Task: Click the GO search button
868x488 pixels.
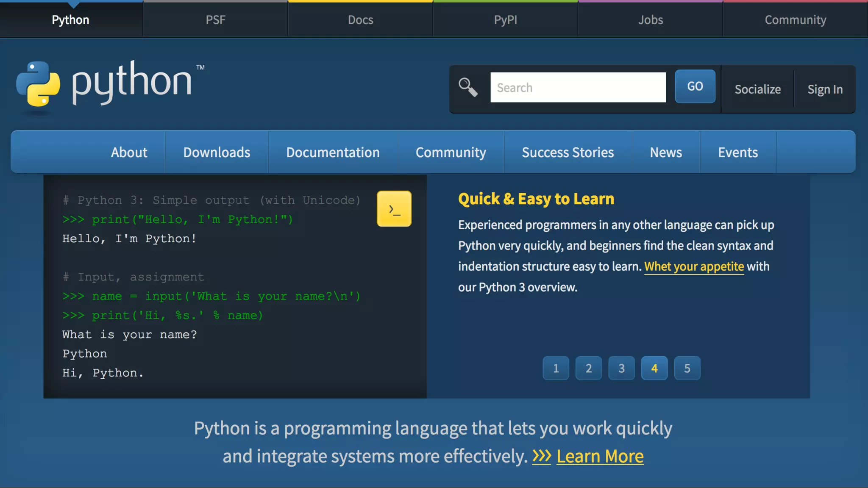Action: [x=695, y=86]
